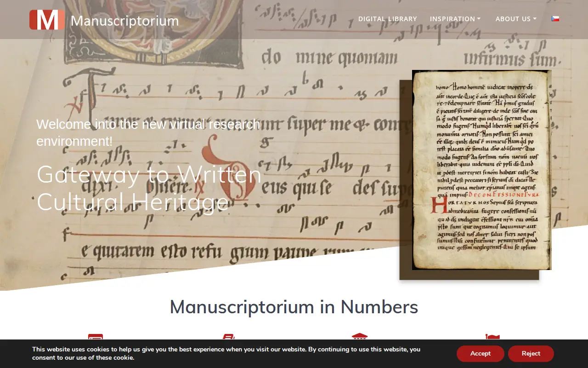
Task: Click the red flag statistics icon
Action: [x=492, y=337]
